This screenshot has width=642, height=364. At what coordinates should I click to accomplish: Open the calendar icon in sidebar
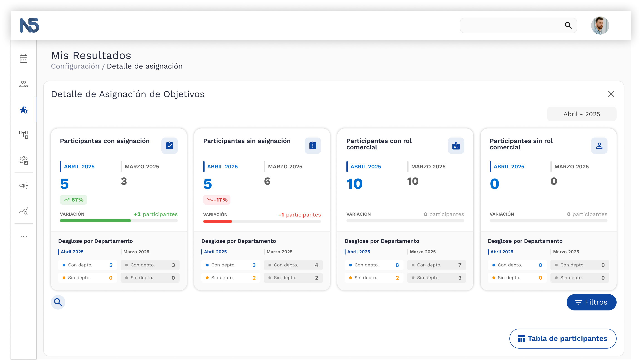point(24,59)
